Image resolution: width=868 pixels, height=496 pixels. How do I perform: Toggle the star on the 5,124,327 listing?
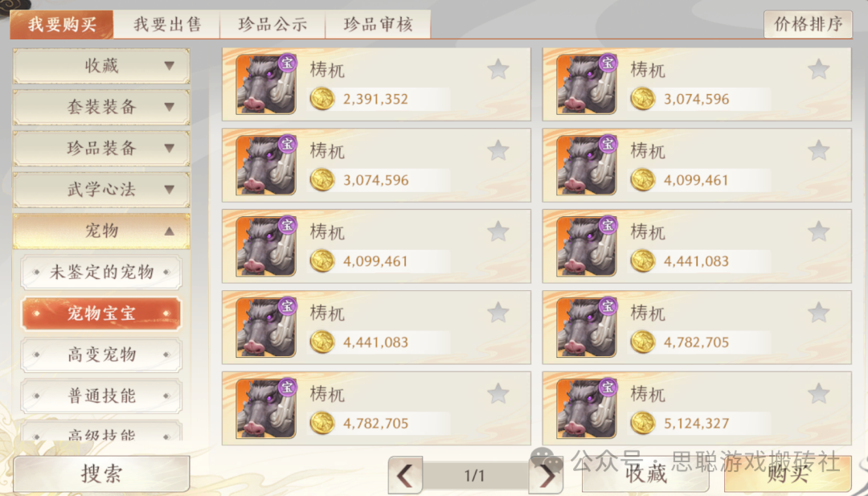tap(818, 394)
